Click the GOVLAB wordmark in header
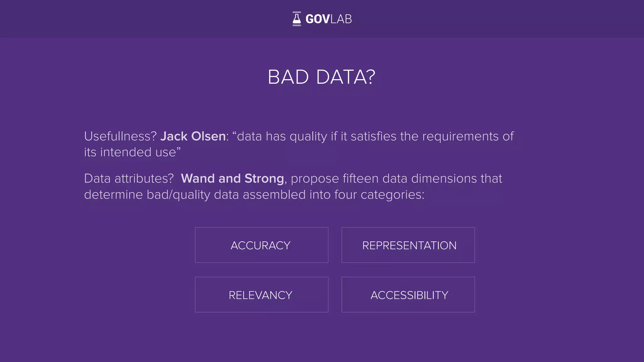Screen dimensions: 644x362 click(x=329, y=19)
